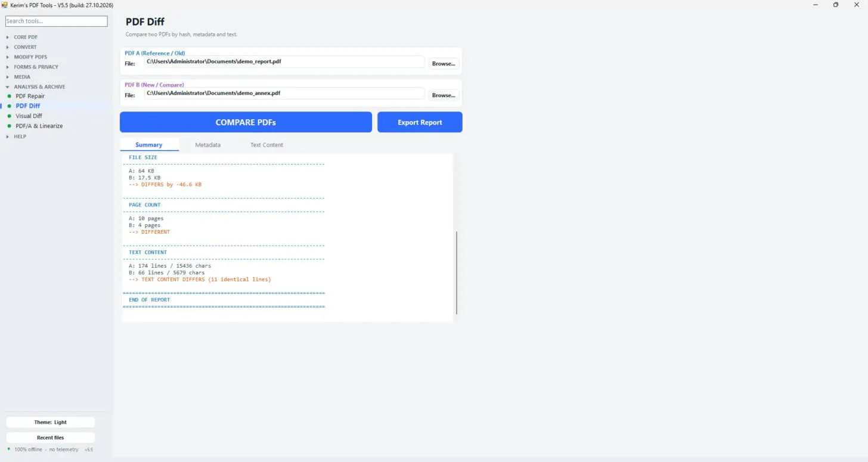This screenshot has width=868, height=462.
Task: Click the 'END OF REPORT' line
Action: tap(149, 300)
